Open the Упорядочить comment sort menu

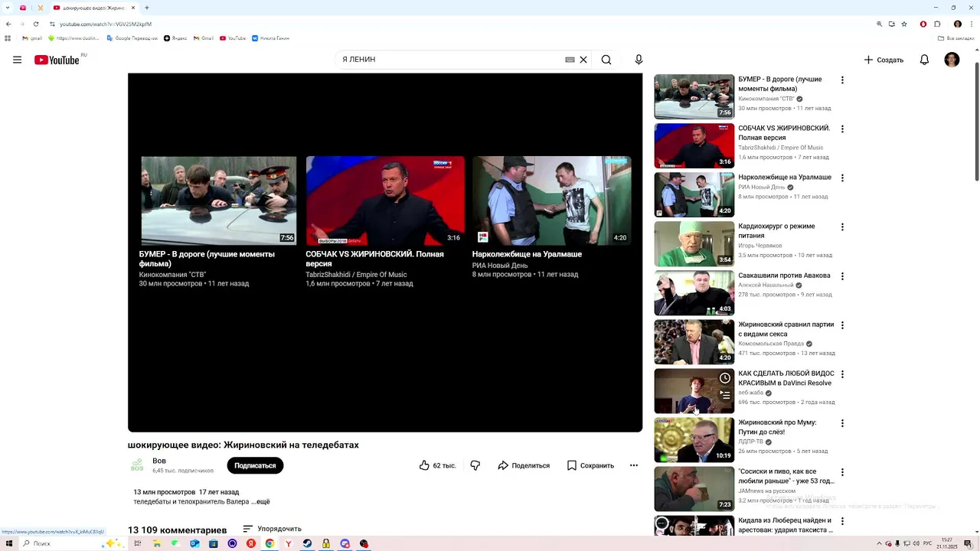click(272, 529)
